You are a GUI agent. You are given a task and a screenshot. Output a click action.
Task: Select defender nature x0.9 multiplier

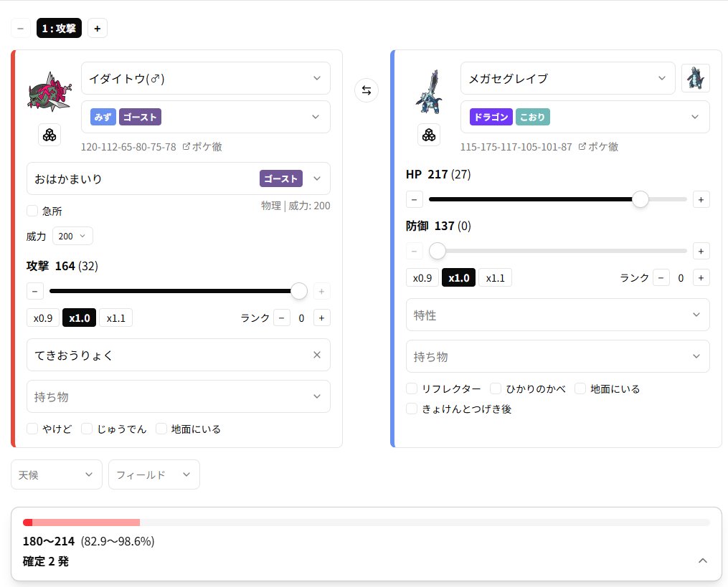point(422,278)
